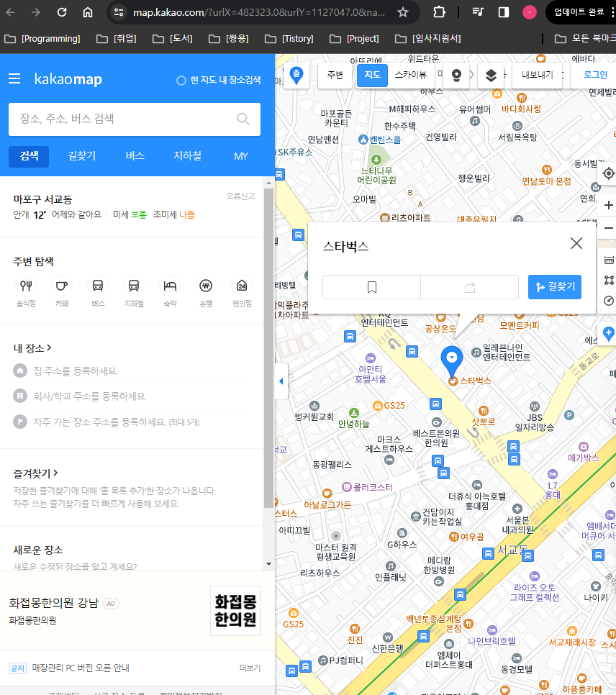Switch to the 지하철 tab

(188, 156)
